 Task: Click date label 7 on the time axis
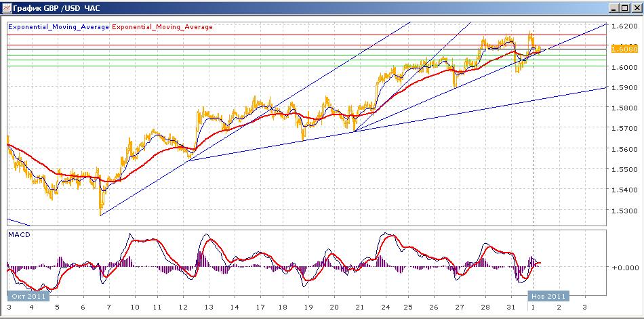109,307
